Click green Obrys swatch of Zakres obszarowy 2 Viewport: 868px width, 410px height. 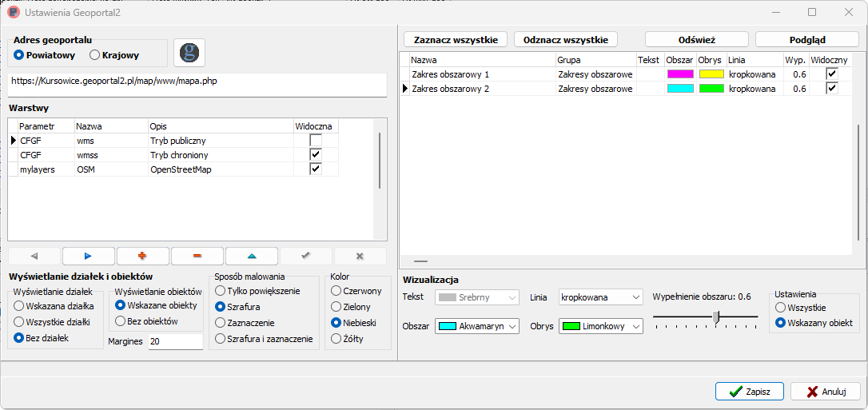point(711,89)
